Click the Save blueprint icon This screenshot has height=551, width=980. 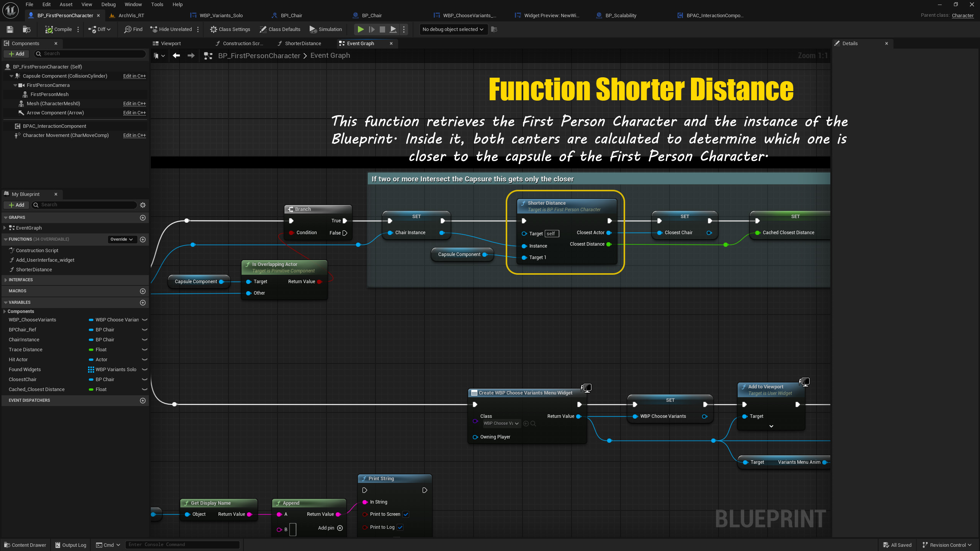click(10, 29)
